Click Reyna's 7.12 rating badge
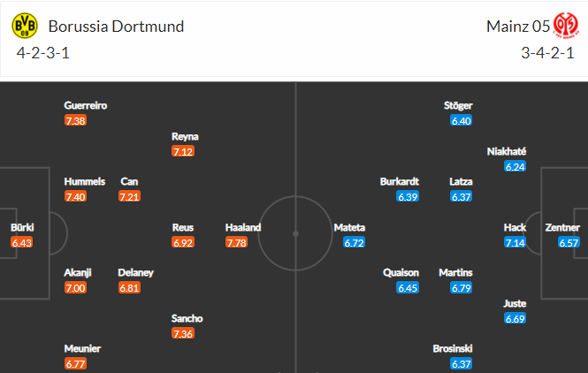 pos(183,152)
